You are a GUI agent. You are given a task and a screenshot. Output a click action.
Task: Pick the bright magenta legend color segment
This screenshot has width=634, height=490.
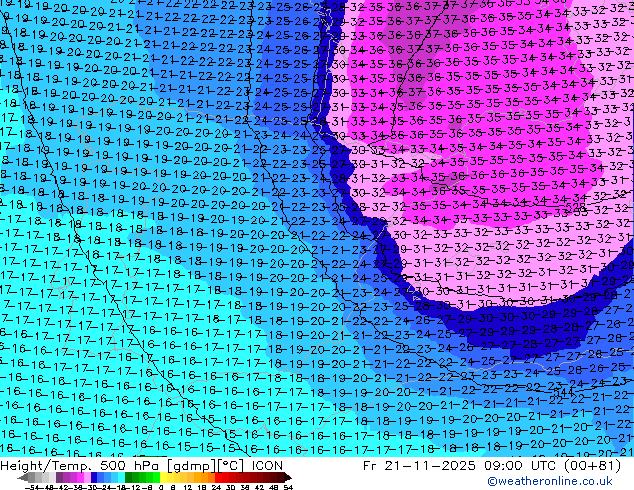coord(80,477)
